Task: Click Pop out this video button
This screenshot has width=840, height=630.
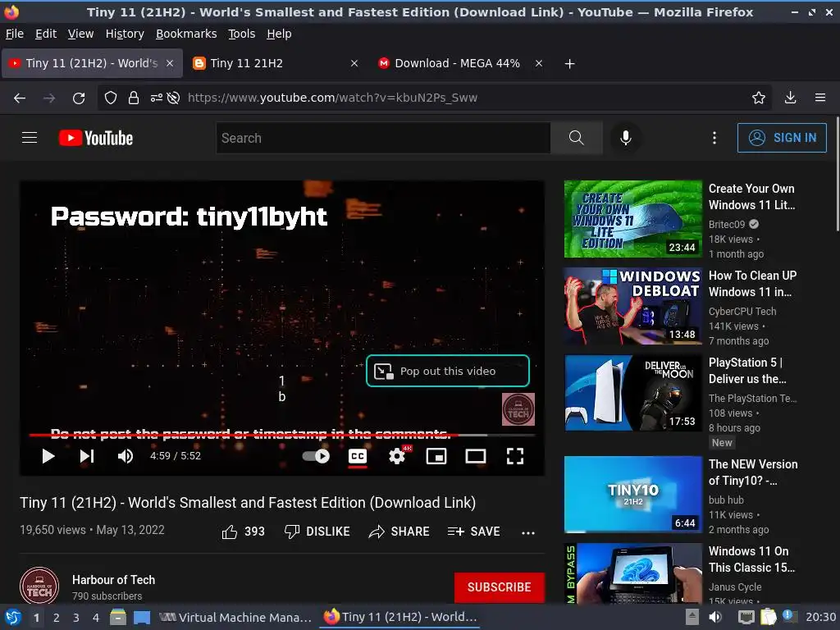Action: point(448,371)
